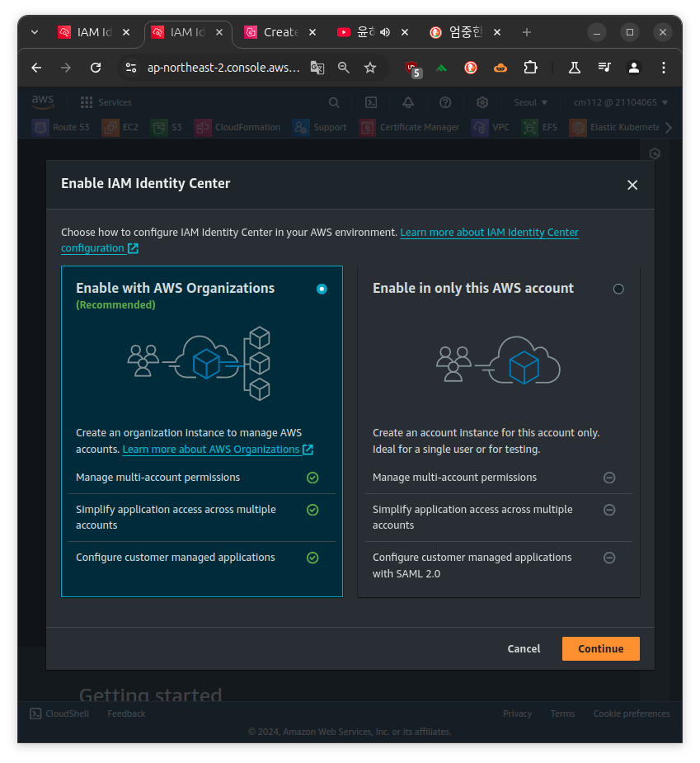Open Learn more about IAM Identity Center link
The image size is (700, 763).
[319, 240]
